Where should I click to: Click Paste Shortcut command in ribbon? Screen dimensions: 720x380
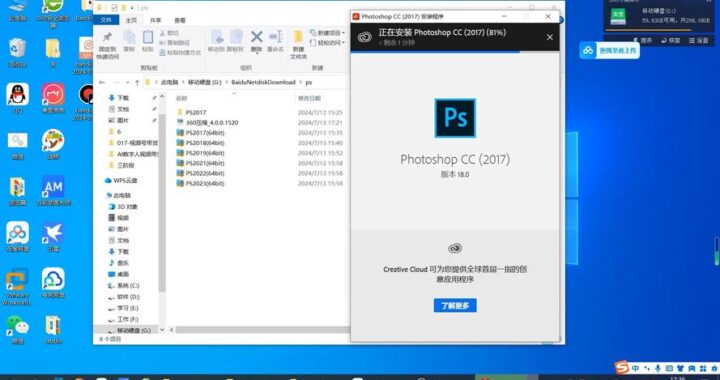tap(180, 53)
